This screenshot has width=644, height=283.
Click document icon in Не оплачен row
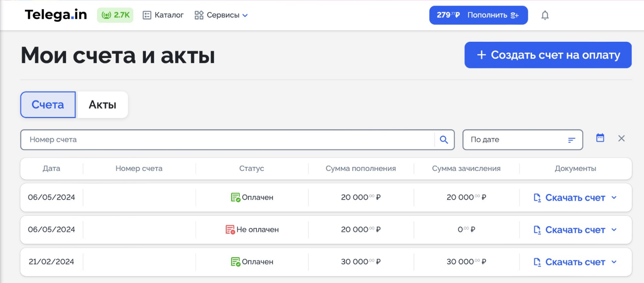[537, 230]
